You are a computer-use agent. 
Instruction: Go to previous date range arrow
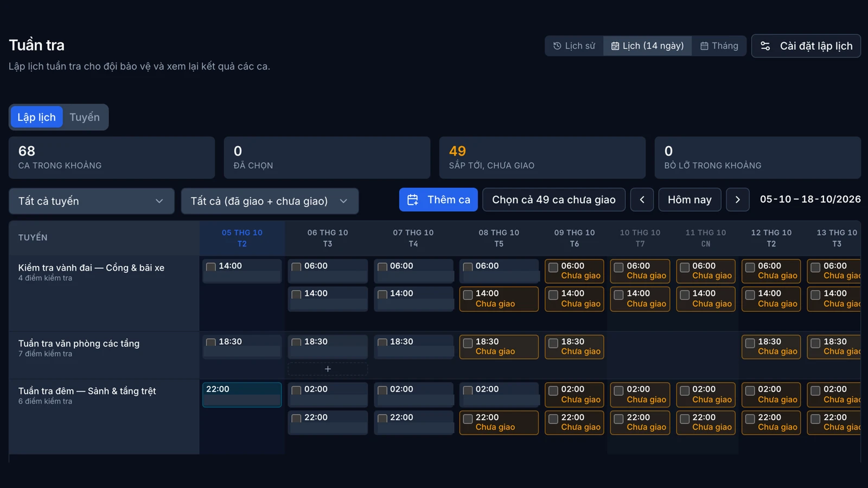tap(642, 200)
